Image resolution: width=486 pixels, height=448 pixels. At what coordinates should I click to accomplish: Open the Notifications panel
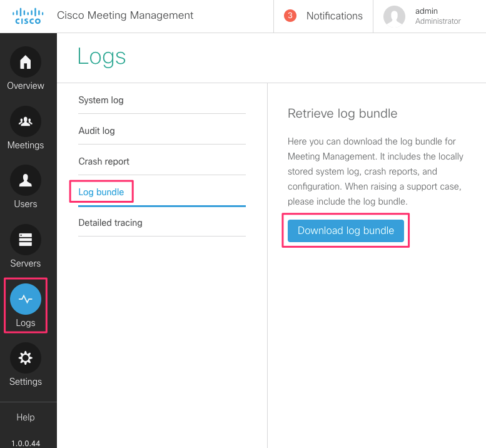[x=334, y=16]
